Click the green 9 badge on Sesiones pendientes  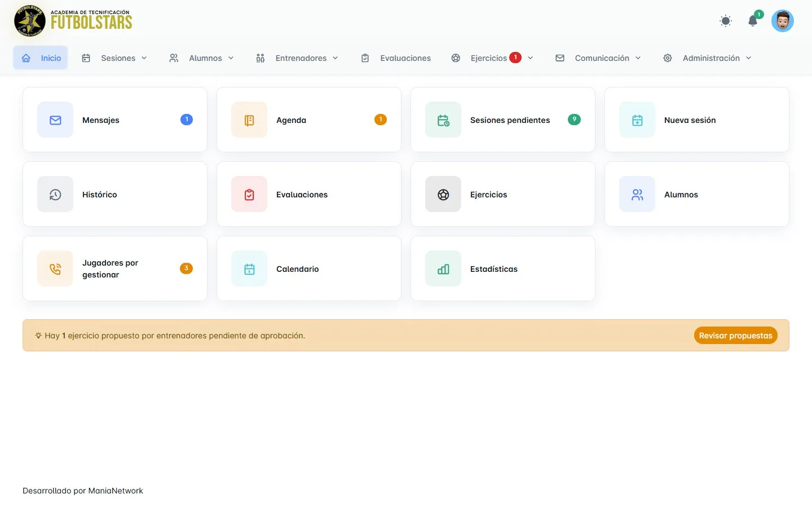point(574,120)
